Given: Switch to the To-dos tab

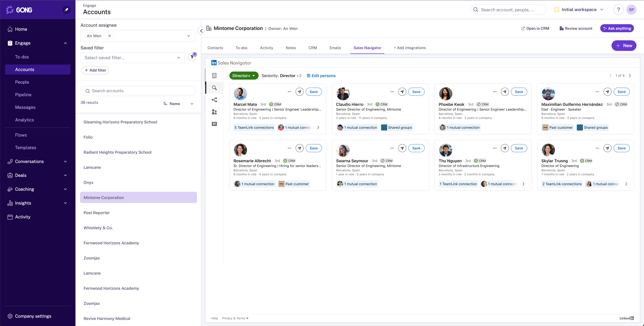Looking at the screenshot, I should [241, 48].
